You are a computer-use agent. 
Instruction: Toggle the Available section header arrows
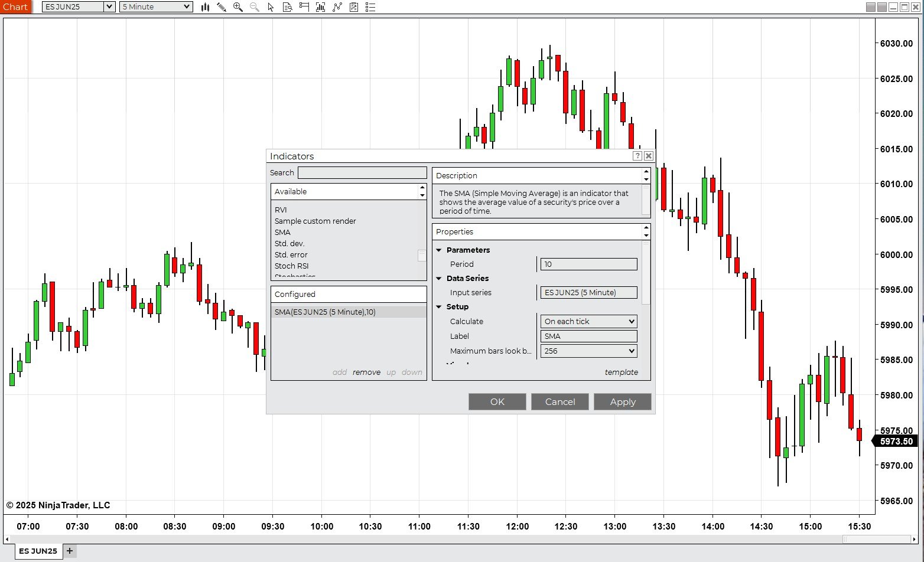point(422,192)
